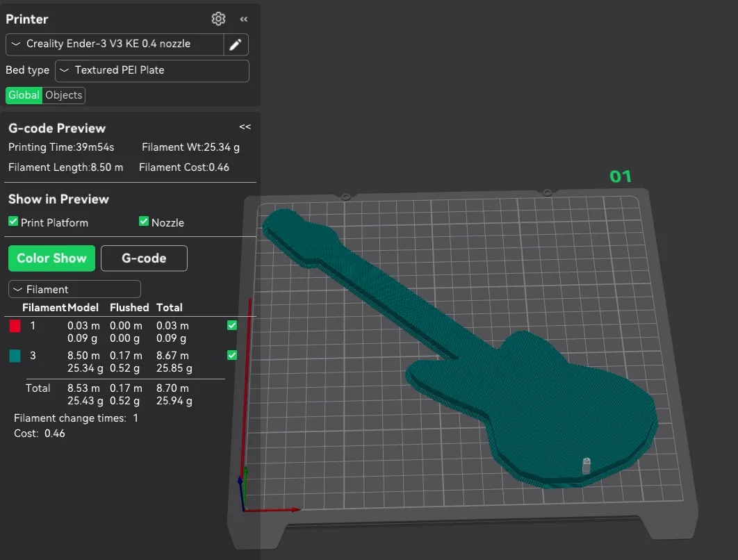
Task: Collapse the Printer panel with double chevron
Action: point(244,19)
